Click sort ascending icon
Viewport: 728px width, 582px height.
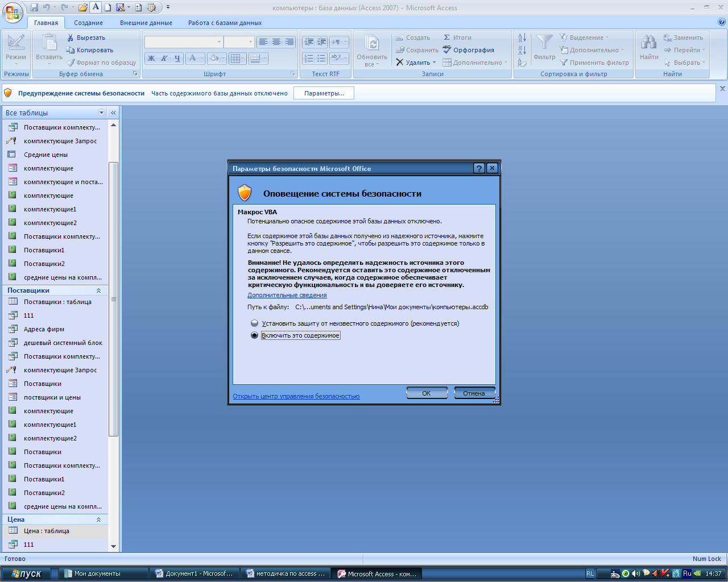pyautogui.click(x=522, y=38)
